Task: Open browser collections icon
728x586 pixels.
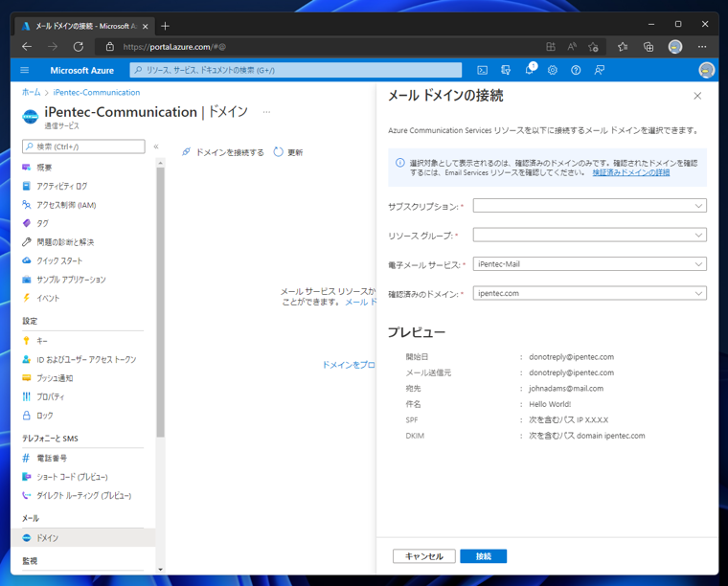Action: pos(648,47)
